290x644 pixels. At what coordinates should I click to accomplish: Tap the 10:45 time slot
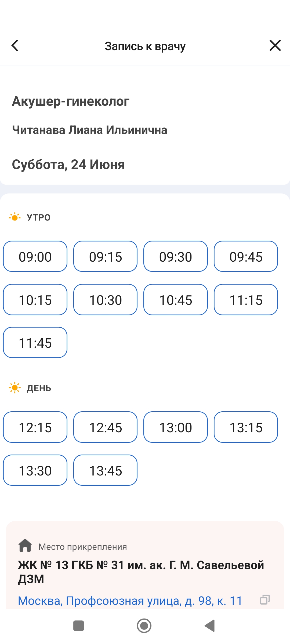(176, 300)
